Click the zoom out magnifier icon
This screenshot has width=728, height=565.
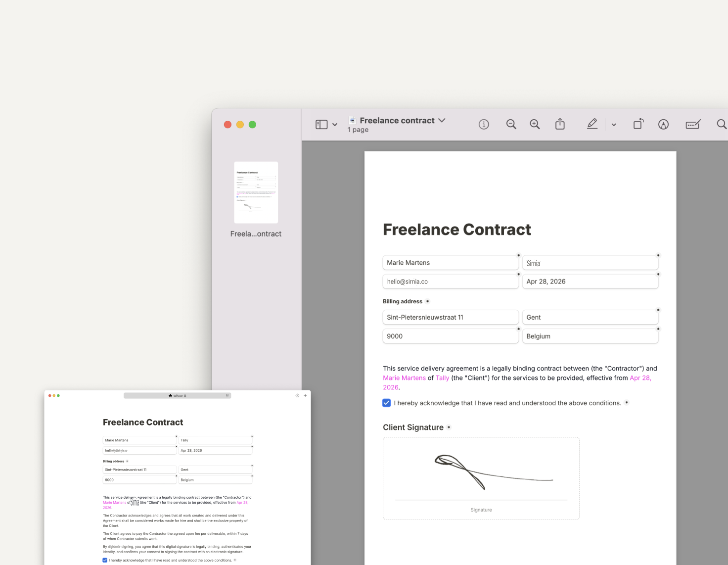point(511,125)
